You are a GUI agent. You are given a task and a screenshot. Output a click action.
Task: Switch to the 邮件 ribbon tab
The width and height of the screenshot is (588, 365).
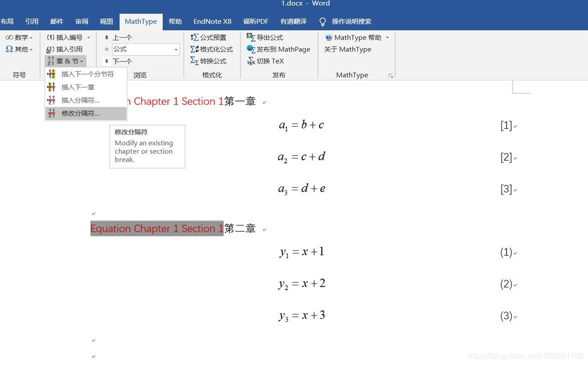tap(57, 22)
